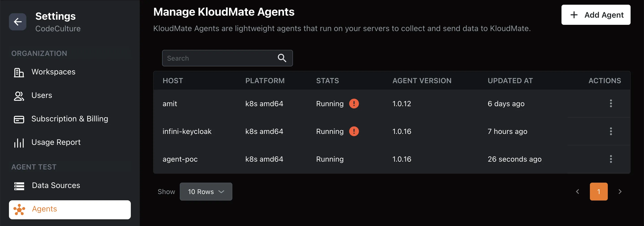
Task: Open the 10 Rows dropdown
Action: point(206,192)
